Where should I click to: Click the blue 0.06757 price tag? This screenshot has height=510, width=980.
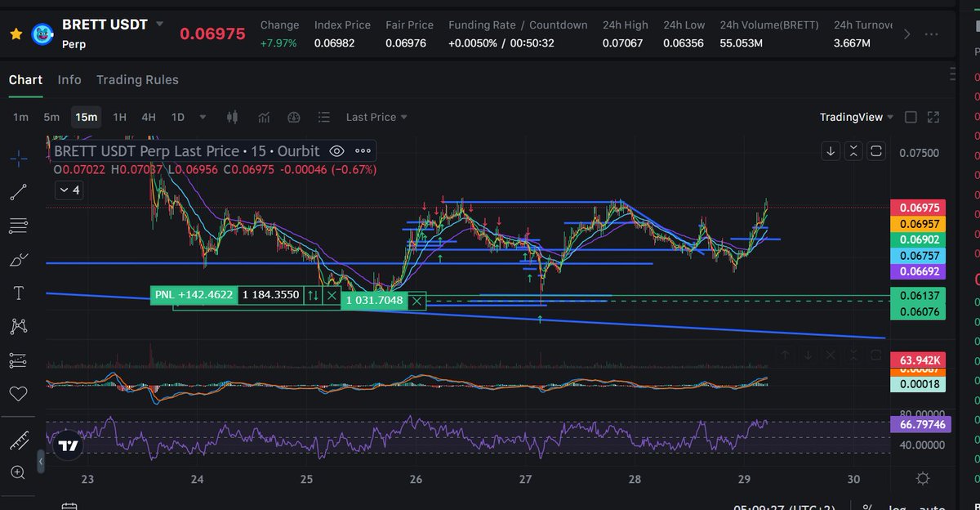point(919,255)
